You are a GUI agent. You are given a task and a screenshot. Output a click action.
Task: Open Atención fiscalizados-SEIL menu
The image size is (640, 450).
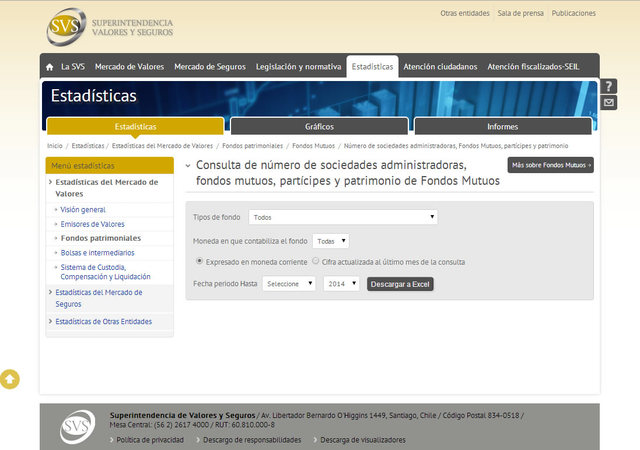(533, 67)
